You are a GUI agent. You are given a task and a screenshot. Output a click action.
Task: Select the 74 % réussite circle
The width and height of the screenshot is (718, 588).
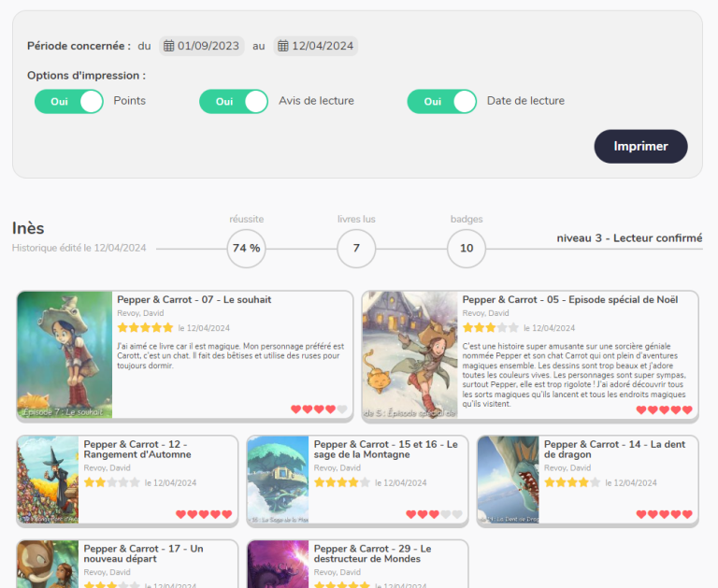[246, 249]
